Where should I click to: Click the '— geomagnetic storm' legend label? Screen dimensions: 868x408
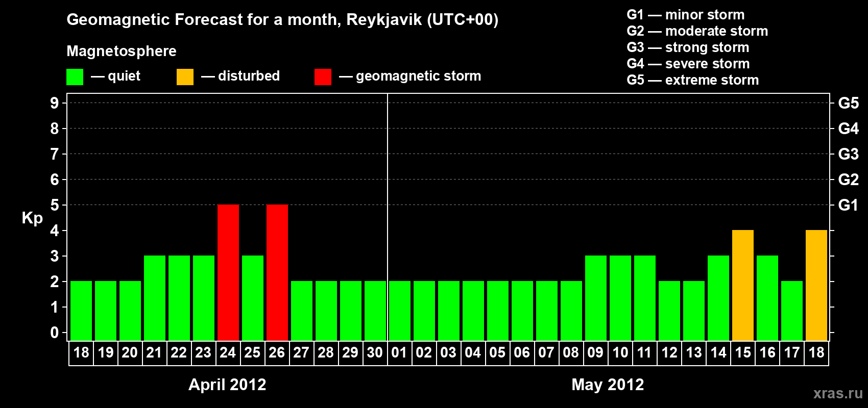click(410, 76)
